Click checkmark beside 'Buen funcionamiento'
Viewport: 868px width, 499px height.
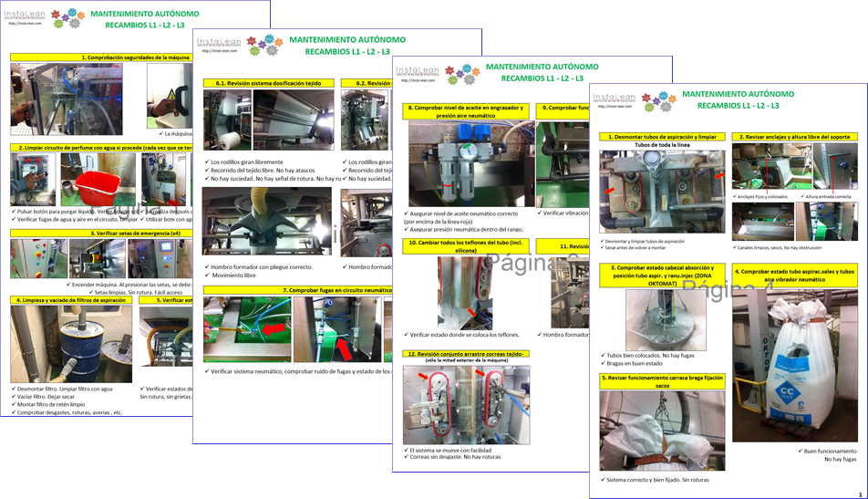pos(801,451)
